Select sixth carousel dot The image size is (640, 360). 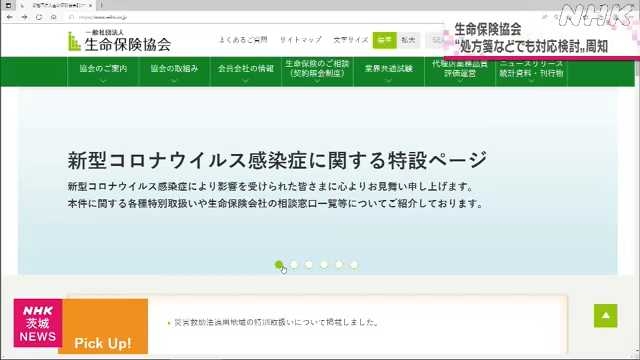pyautogui.click(x=354, y=265)
